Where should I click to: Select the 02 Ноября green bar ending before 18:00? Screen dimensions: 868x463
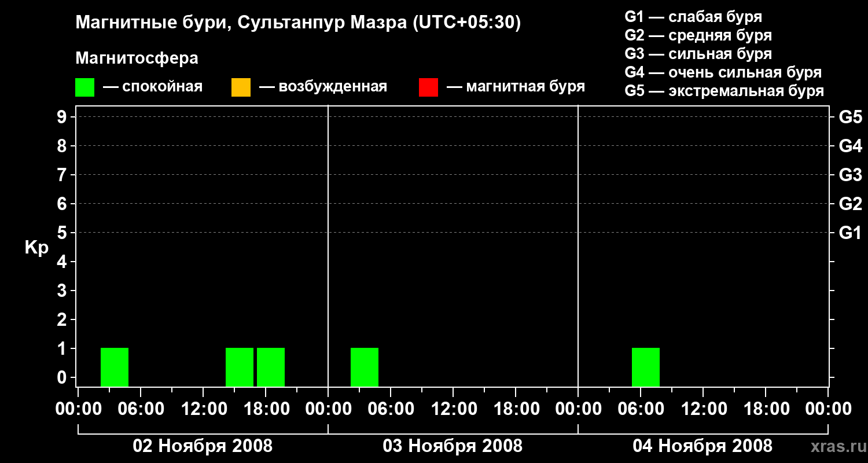[x=240, y=367]
